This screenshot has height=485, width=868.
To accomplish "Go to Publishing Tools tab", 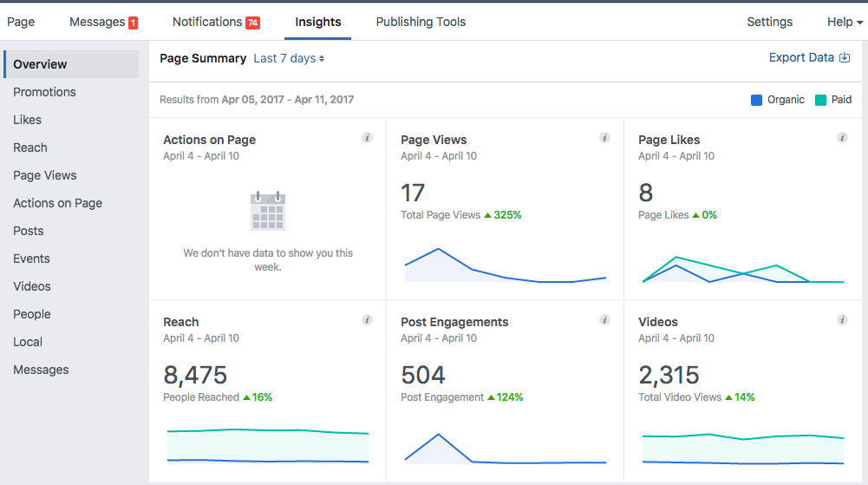I will coord(421,22).
